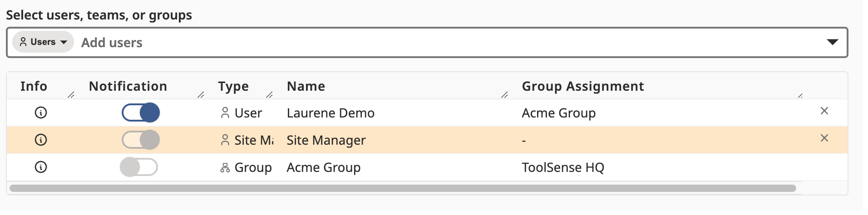Remove Site Manager from the list

coord(824,138)
